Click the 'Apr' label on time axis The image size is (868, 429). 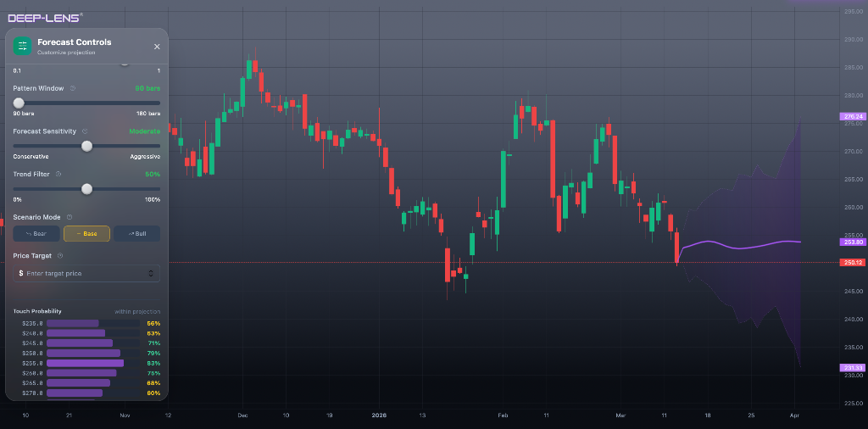(x=794, y=415)
